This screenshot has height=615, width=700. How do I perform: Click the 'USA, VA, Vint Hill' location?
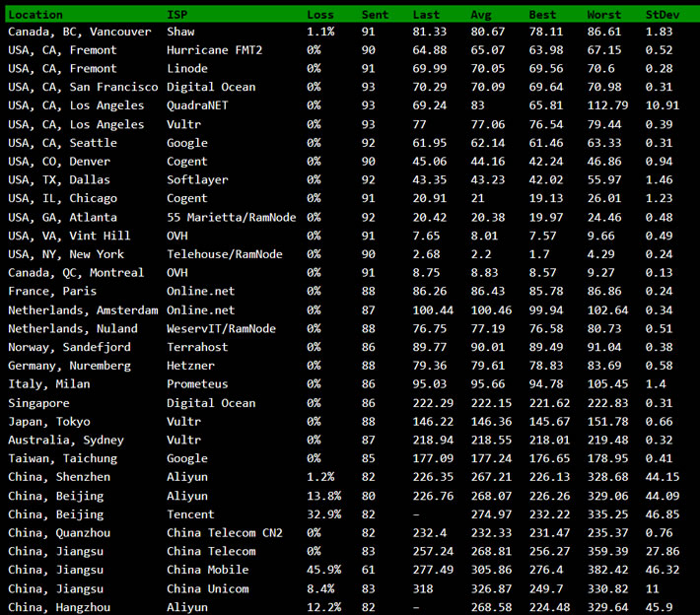[69, 236]
